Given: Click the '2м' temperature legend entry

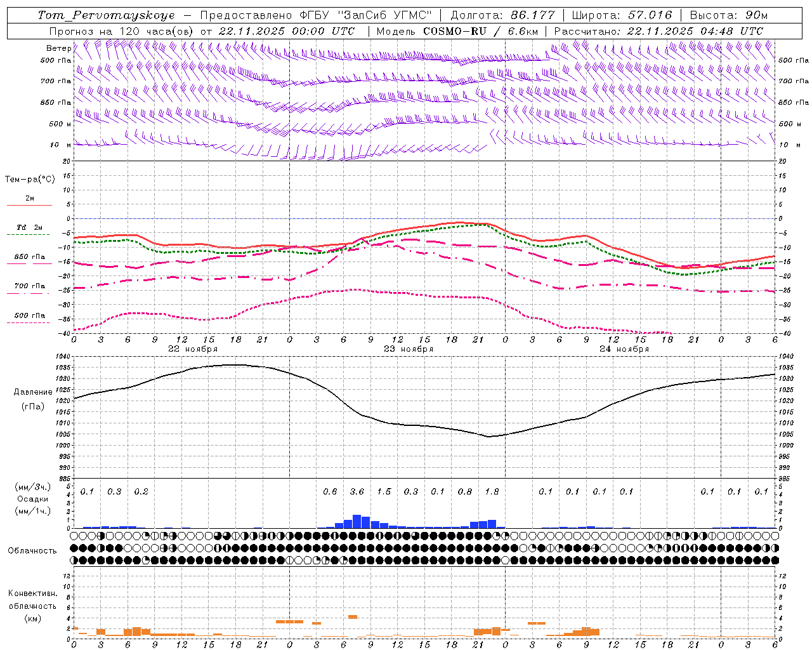Looking at the screenshot, I should tap(30, 199).
